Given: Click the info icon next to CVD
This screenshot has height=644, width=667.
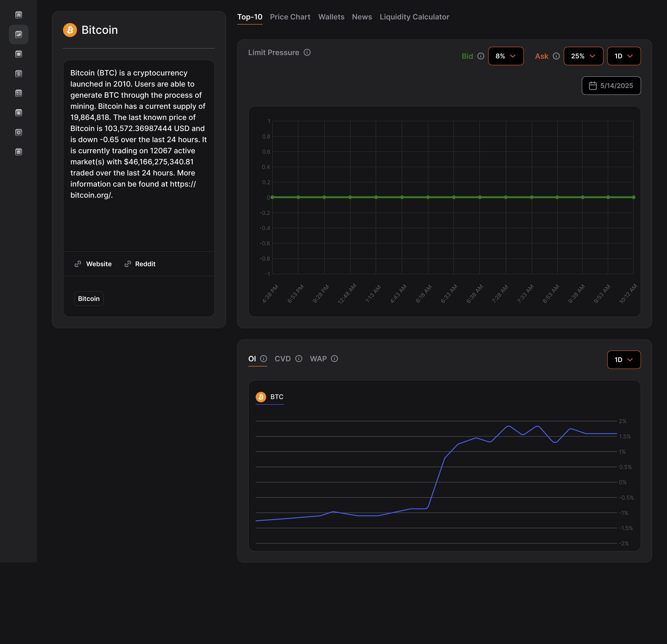Looking at the screenshot, I should pos(299,359).
